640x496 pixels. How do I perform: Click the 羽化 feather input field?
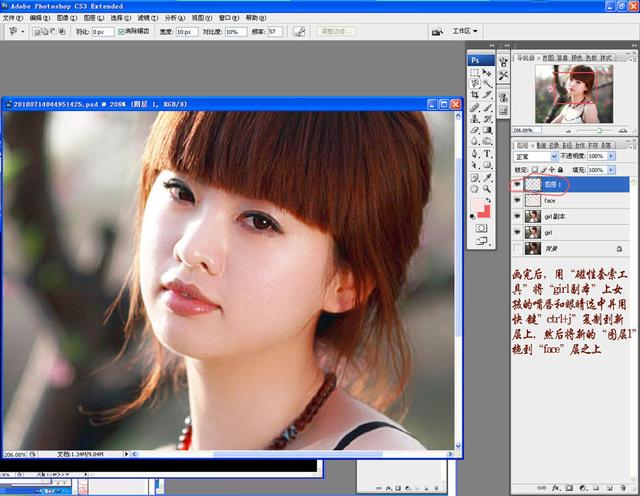102,32
